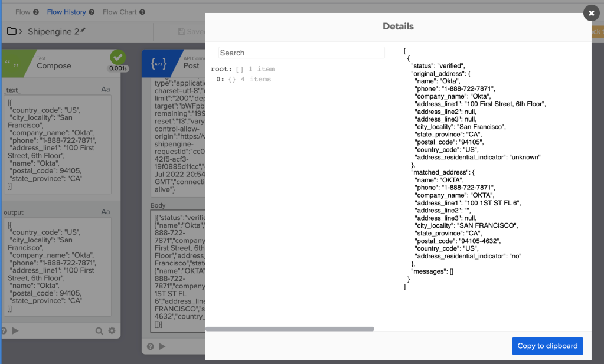Click the Text Compose quotes icon
Screen dimensions: 604x364
(x=12, y=63)
